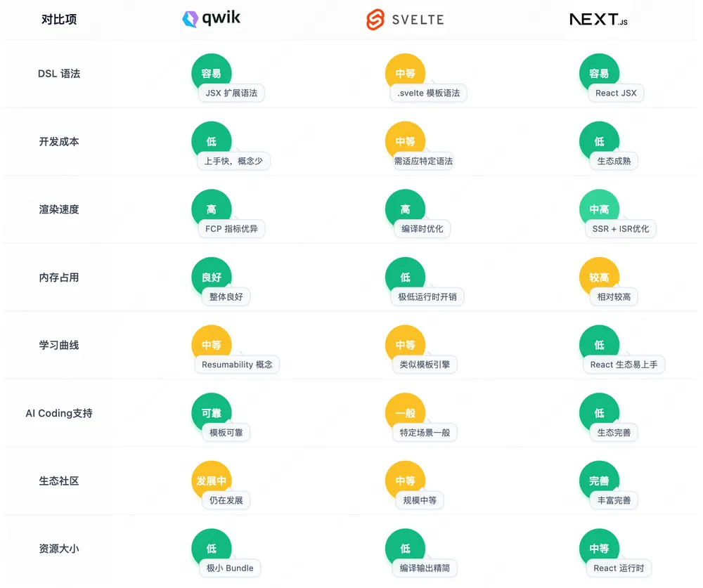Viewport: 703px width, 588px height.
Task: Click Next.js green 完善 ecosystem badge
Action: [599, 481]
